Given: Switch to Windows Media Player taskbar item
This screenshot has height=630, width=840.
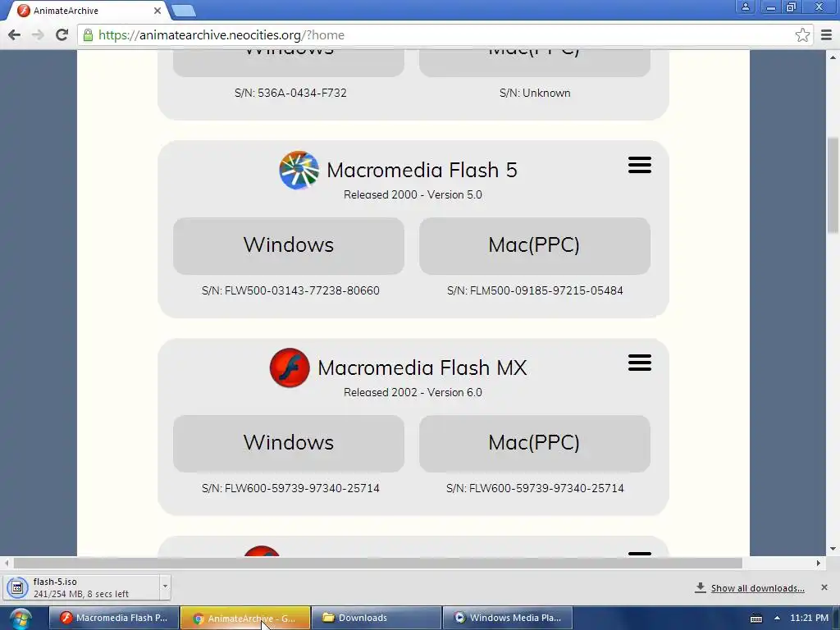Looking at the screenshot, I should [x=507, y=619].
